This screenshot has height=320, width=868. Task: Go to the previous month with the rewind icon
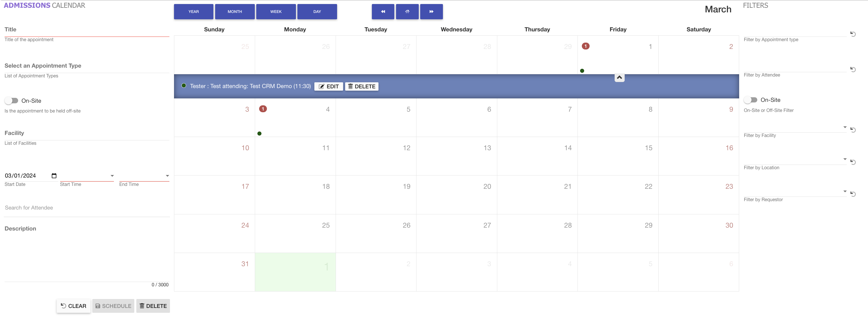[x=383, y=12]
